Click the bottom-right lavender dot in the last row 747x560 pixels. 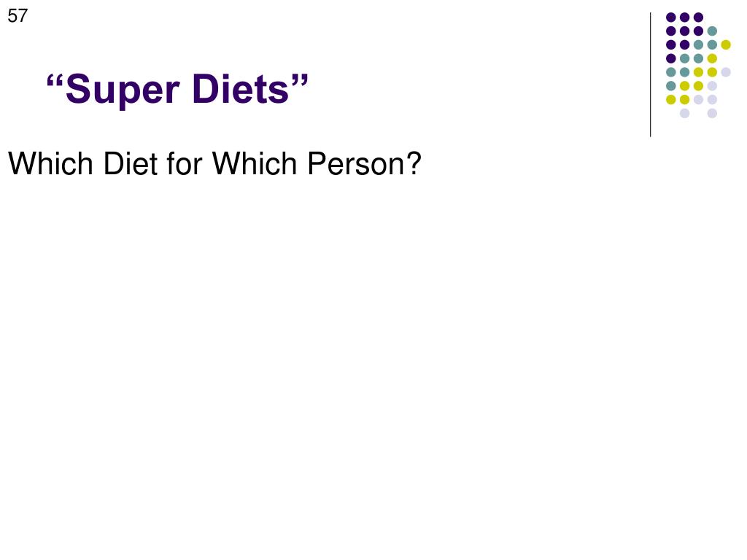pyautogui.click(x=712, y=113)
